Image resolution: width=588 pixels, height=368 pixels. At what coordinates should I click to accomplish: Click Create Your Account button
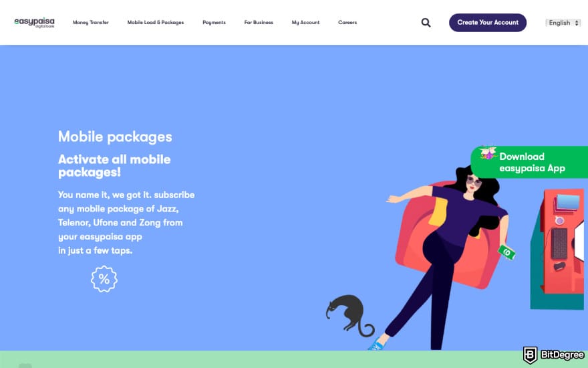click(x=488, y=23)
